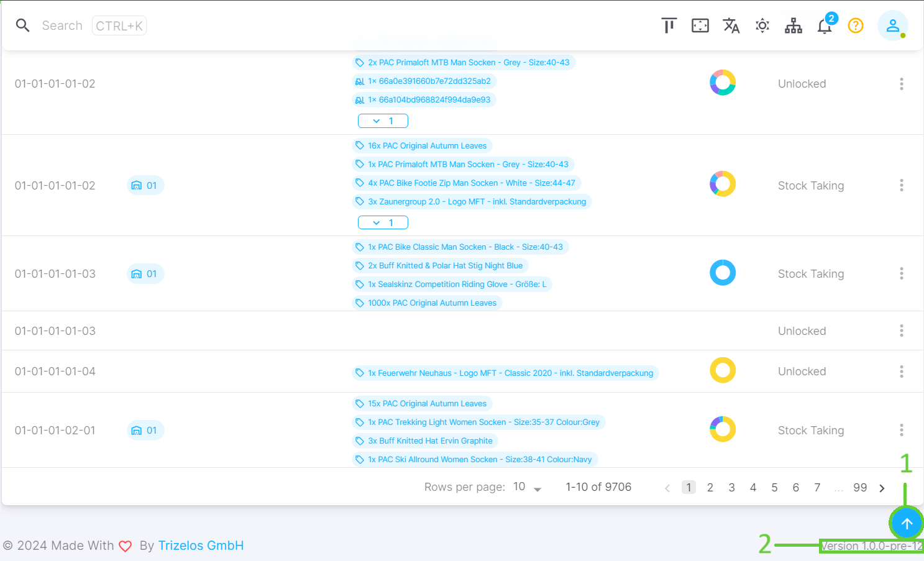Image resolution: width=924 pixels, height=561 pixels.
Task: Select tag 16x PAC Original Autumn Leaves
Action: point(422,145)
